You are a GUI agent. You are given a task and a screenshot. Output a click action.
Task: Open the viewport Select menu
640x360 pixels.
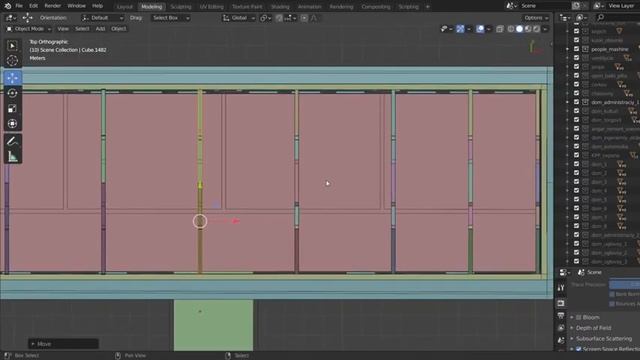coord(82,29)
